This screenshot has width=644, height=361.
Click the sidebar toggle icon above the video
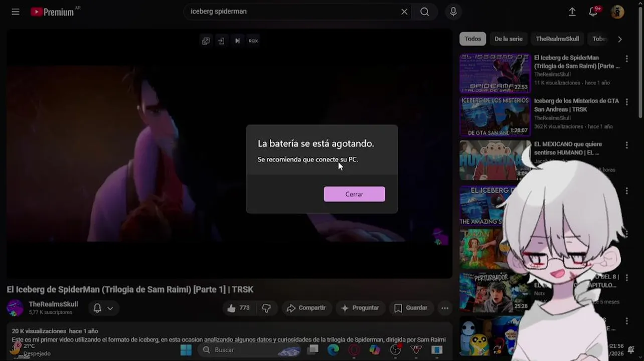221,41
